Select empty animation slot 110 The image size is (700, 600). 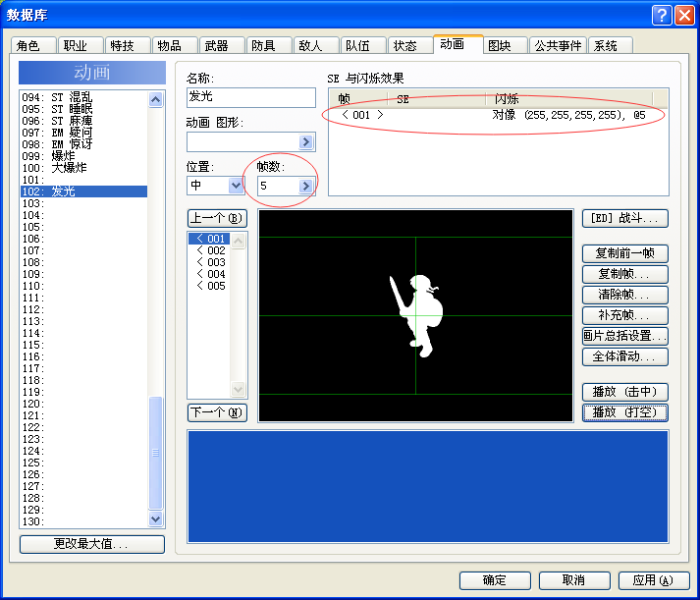tap(83, 286)
